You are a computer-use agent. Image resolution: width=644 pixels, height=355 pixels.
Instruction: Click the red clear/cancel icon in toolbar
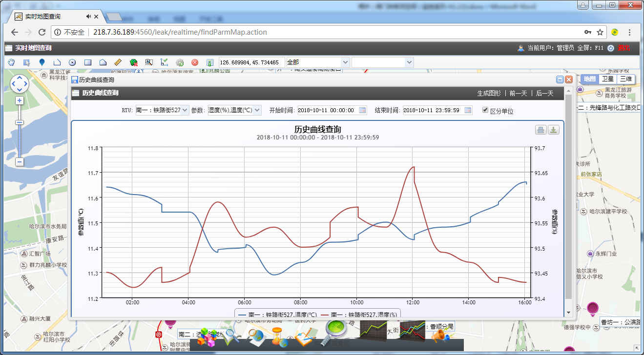(x=195, y=62)
